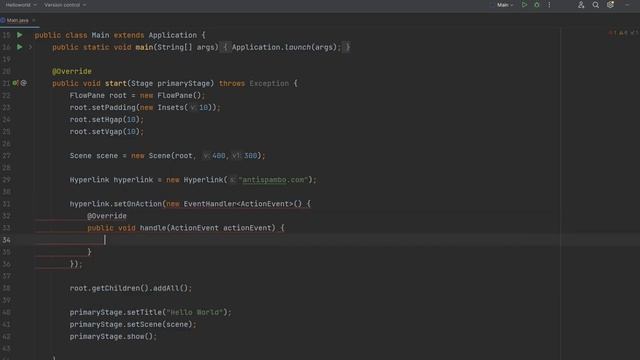The height and width of the screenshot is (360, 640).
Task: Click line number 27 in the gutter
Action: 6,156
